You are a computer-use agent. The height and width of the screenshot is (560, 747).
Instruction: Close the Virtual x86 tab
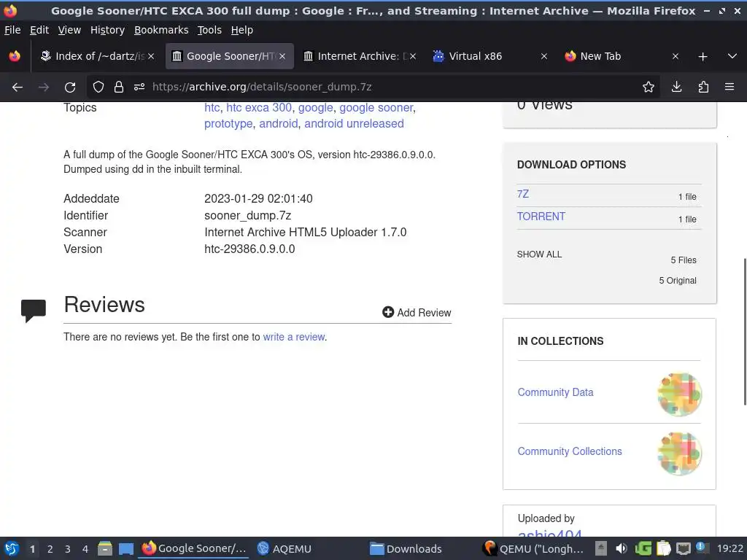(x=544, y=56)
